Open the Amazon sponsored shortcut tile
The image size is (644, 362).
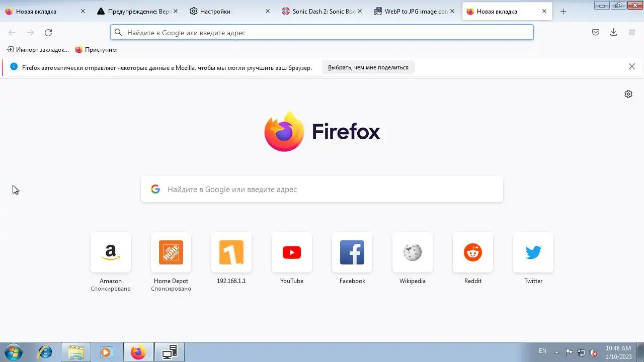111,252
